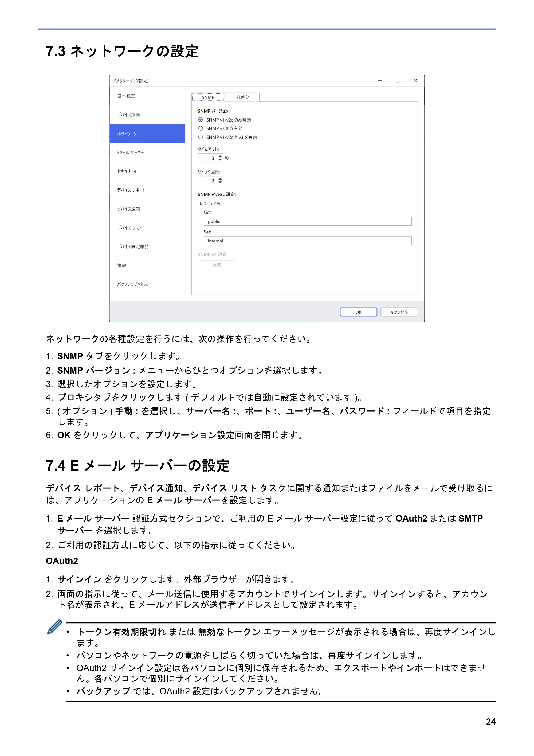Click the disabled 編集 button

coord(216,265)
